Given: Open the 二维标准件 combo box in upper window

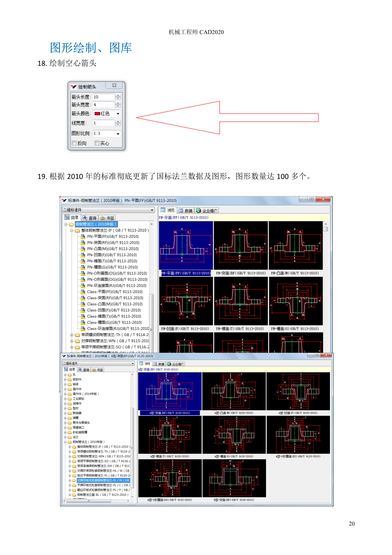Looking at the screenshot, I should tap(152, 210).
